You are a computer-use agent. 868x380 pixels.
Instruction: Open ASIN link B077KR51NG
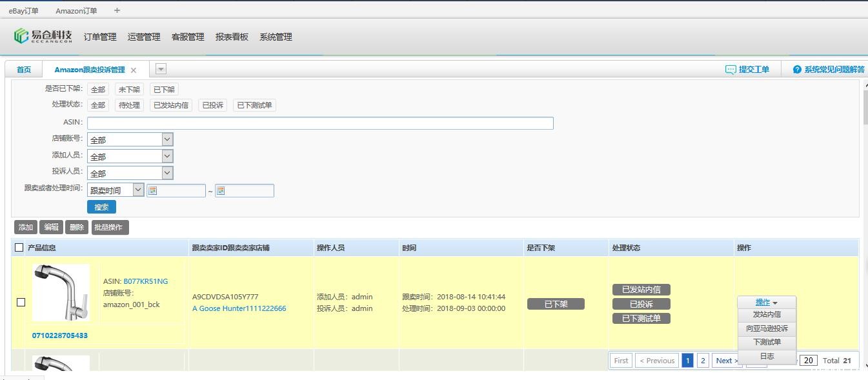click(x=145, y=281)
